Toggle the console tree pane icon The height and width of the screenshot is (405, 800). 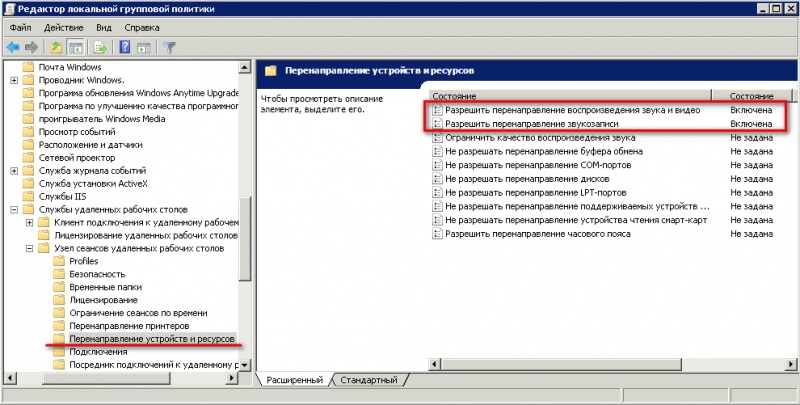74,47
